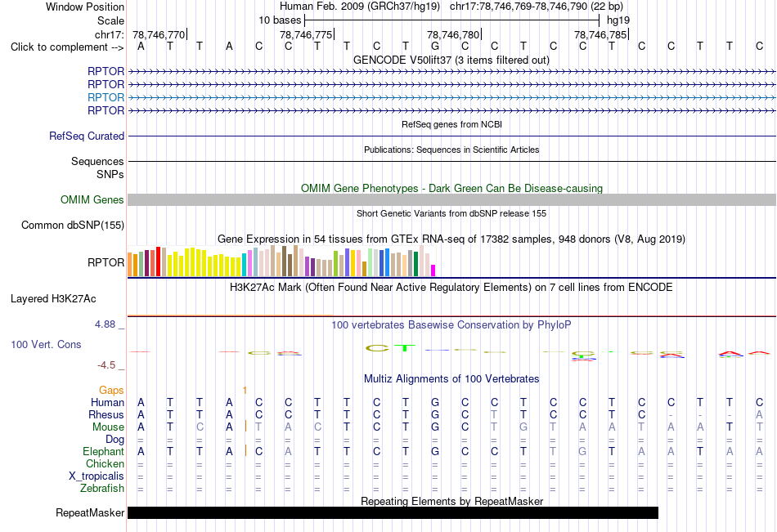Click the 'Gene Expression in 54 tissues from GTEx' title
This screenshot has width=777, height=532.
point(451,239)
